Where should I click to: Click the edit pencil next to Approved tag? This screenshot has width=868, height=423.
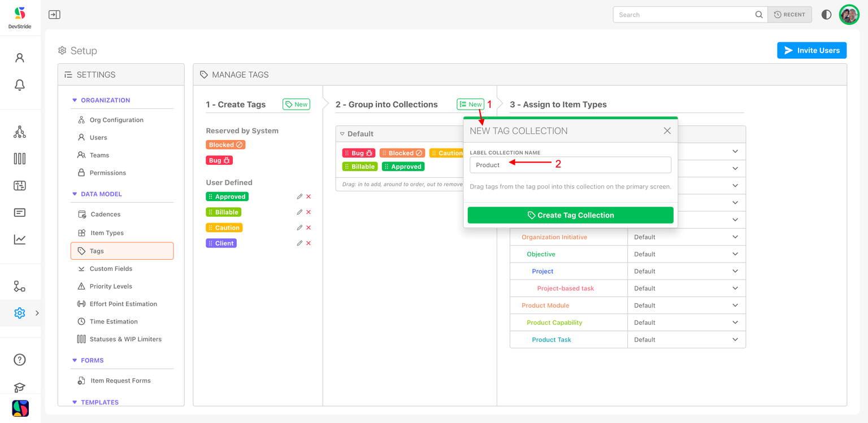click(x=300, y=197)
